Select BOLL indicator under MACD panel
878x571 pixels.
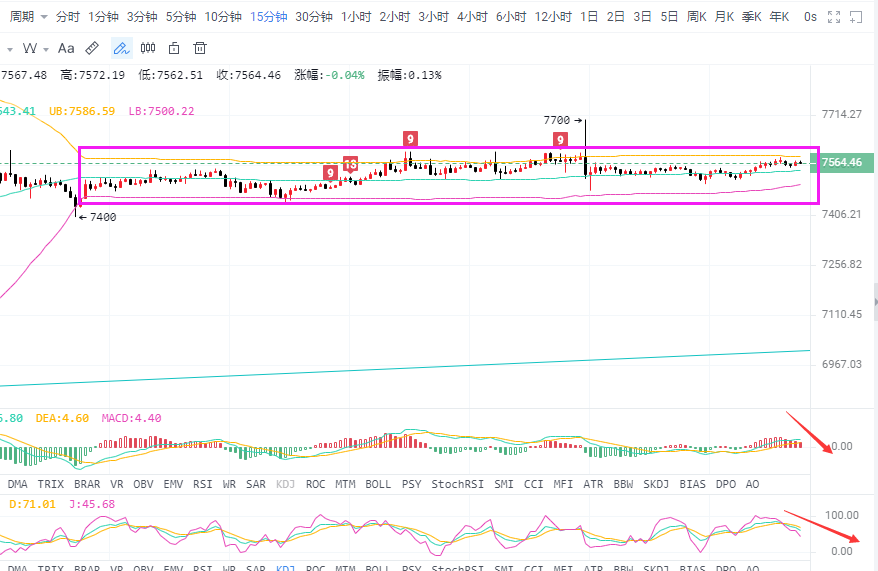click(x=378, y=484)
